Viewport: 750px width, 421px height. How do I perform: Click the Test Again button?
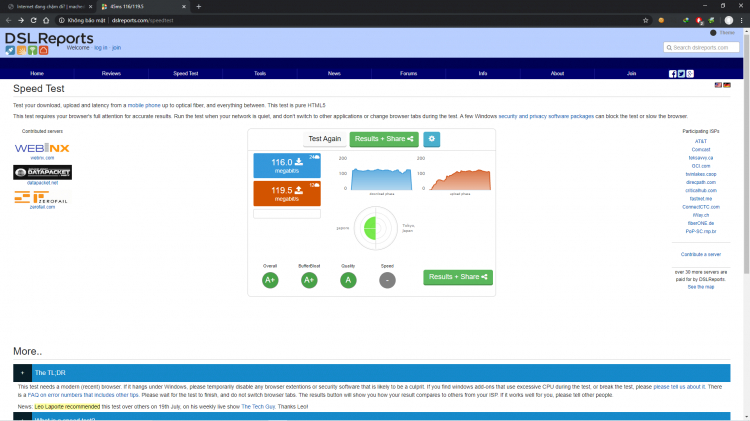pos(325,139)
